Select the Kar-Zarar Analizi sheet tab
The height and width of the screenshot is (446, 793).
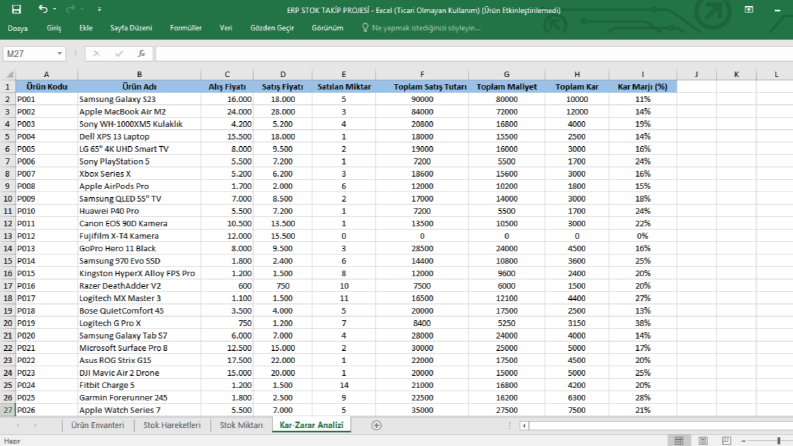click(311, 425)
